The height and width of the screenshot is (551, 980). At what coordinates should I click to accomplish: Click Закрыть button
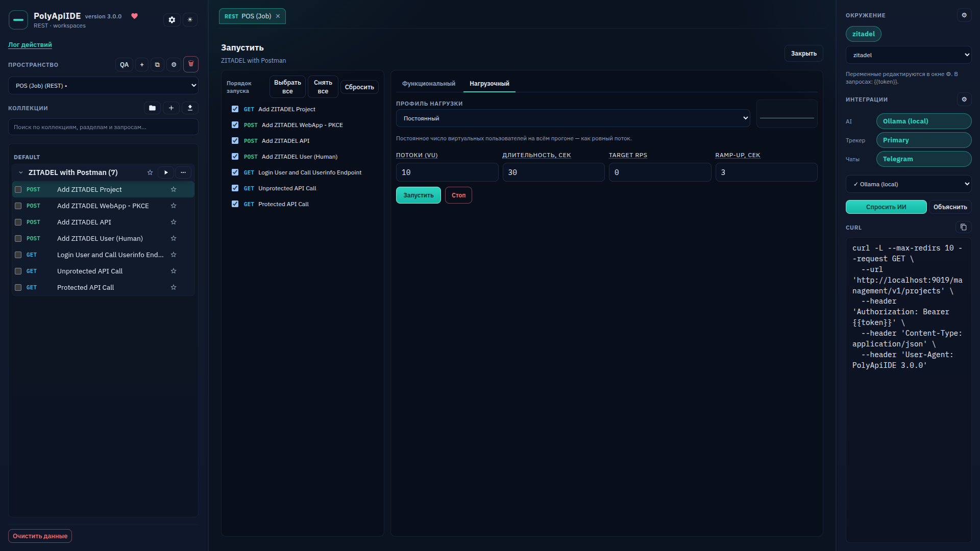click(x=803, y=54)
